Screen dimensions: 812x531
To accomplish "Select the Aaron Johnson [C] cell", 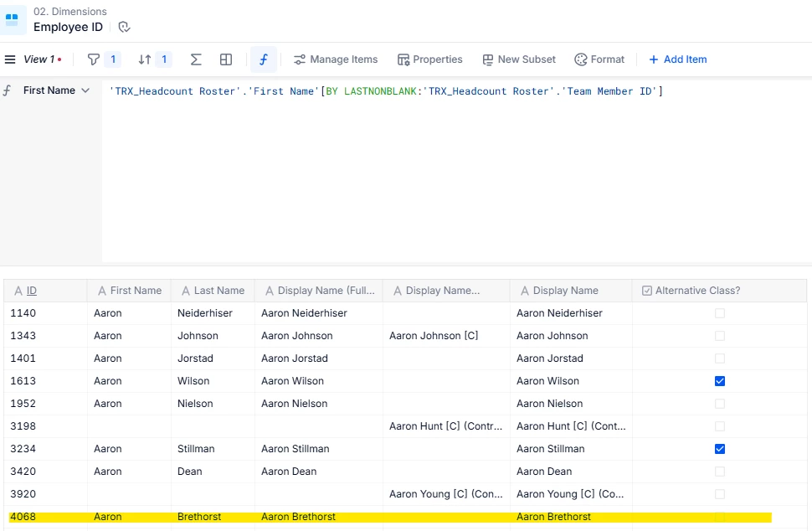I will (446, 336).
